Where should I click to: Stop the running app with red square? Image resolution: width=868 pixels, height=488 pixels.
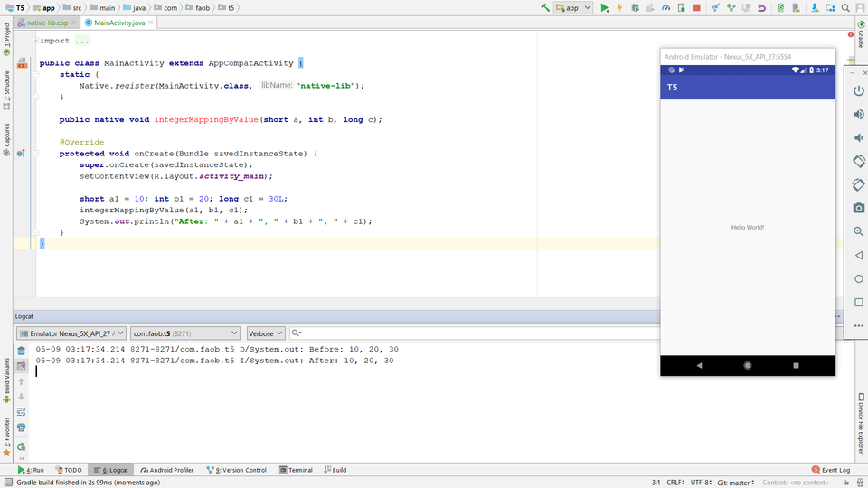tap(697, 8)
